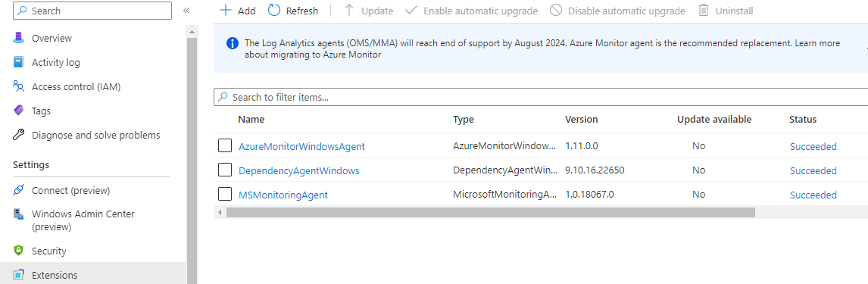Screen dimensions: 868x284
Task: Open Windows Admin Center (preview) icon
Action: point(19,214)
